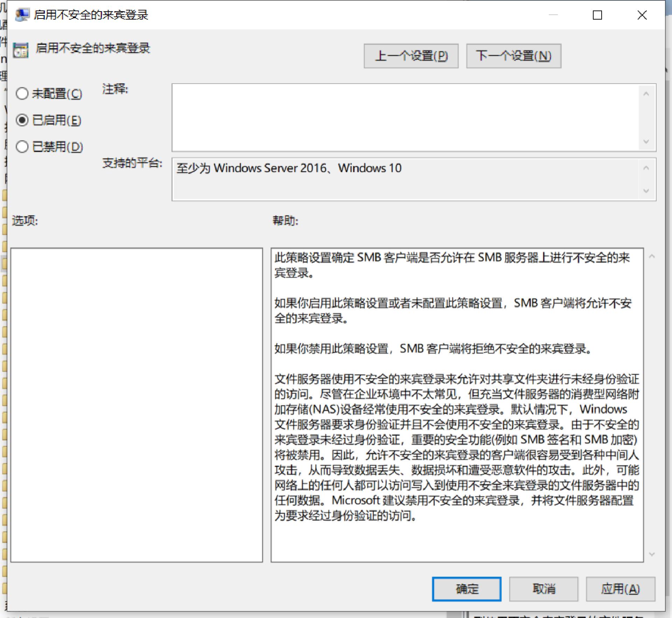
Task: Minimize the dialog window
Action: click(x=553, y=15)
